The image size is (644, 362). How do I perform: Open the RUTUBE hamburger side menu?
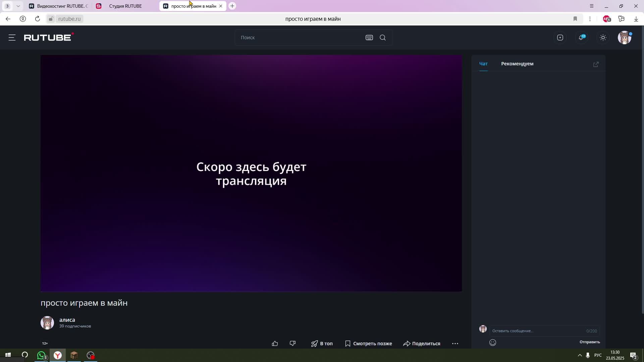tap(12, 38)
